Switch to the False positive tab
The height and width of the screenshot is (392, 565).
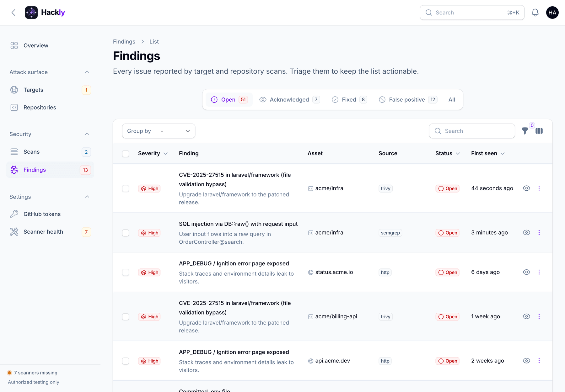pyautogui.click(x=408, y=99)
